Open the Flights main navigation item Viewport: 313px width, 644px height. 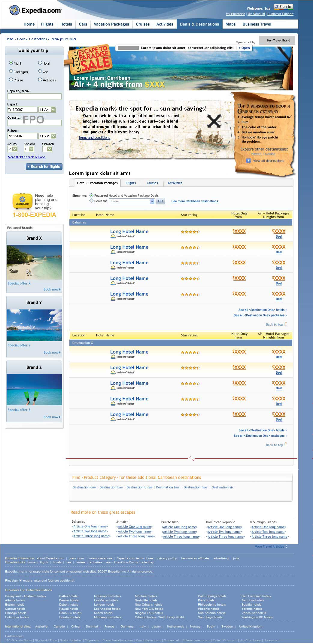pos(47,24)
